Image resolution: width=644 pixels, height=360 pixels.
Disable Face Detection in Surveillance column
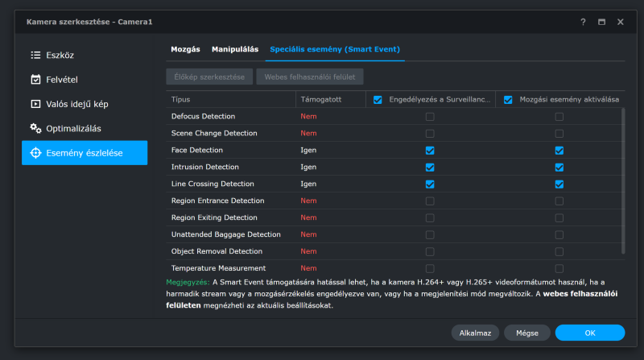click(430, 151)
